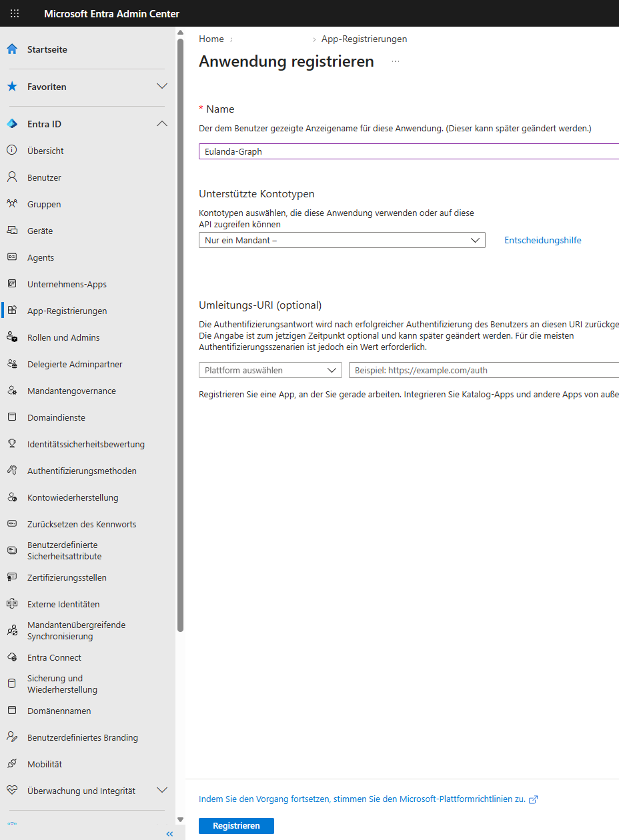The height and width of the screenshot is (840, 619).
Task: Click the Agents icon in sidebar
Action: tap(12, 257)
